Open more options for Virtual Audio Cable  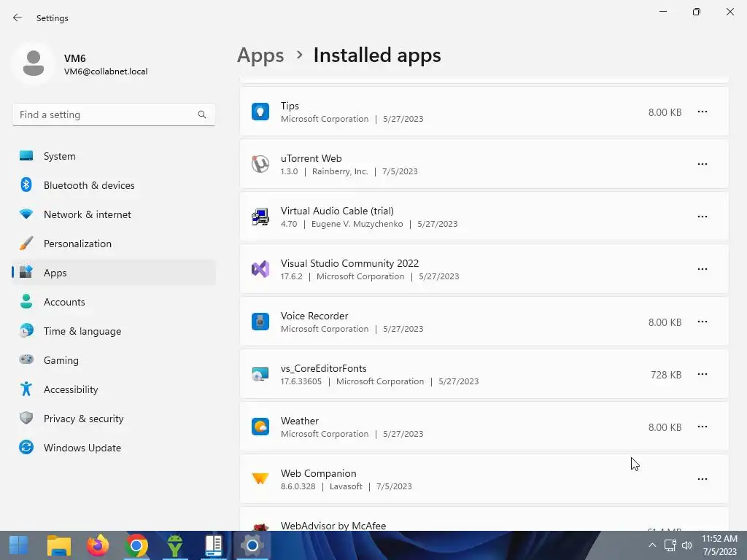click(x=703, y=217)
